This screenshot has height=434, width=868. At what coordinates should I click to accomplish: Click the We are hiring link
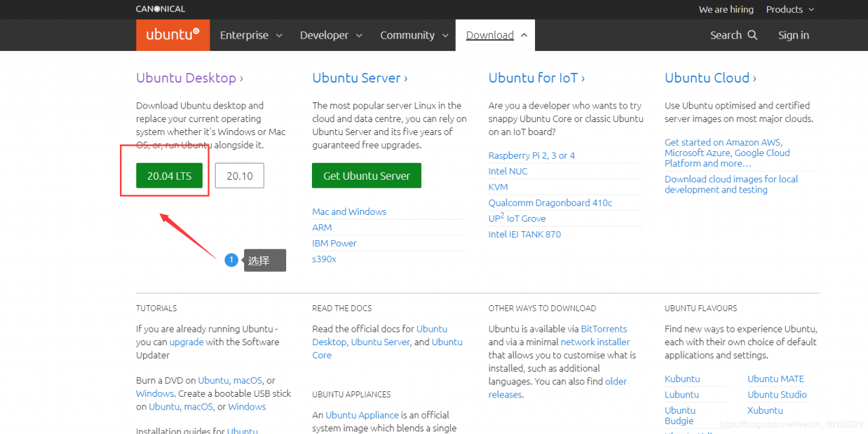click(726, 9)
